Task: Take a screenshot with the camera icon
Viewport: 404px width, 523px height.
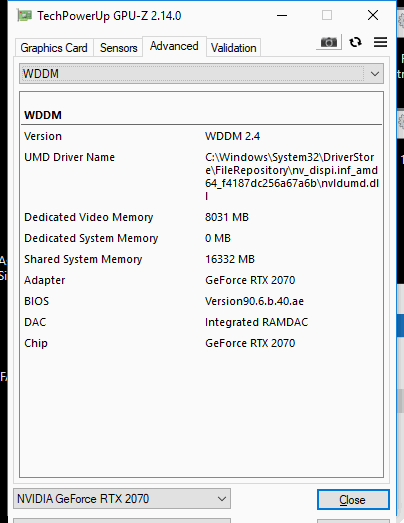Action: point(329,42)
